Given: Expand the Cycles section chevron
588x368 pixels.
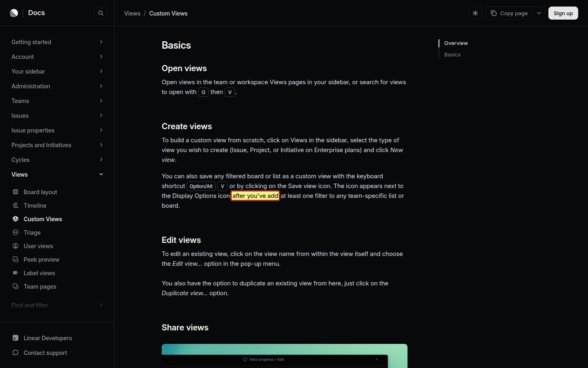Looking at the screenshot, I should (x=101, y=160).
